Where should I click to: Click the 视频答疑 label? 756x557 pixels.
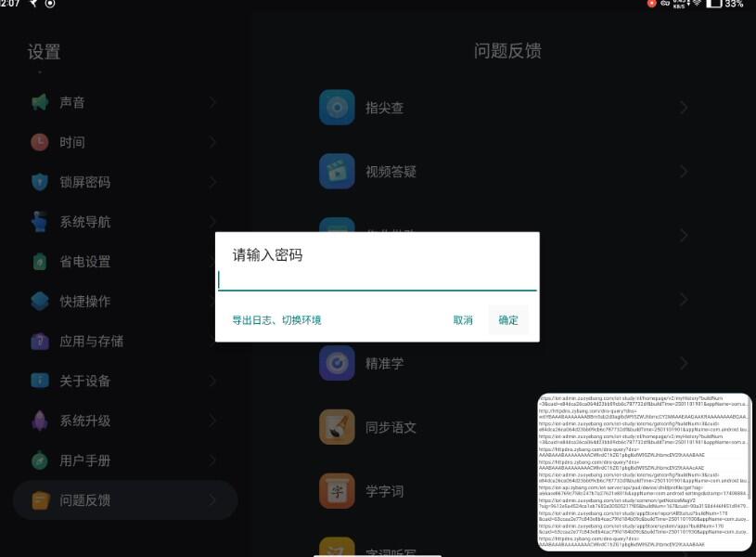pyautogui.click(x=391, y=172)
